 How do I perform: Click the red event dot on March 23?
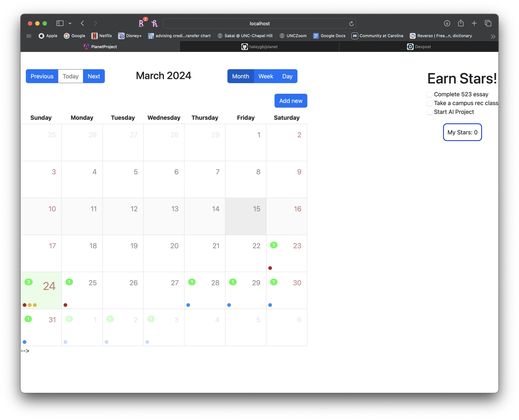pos(270,268)
